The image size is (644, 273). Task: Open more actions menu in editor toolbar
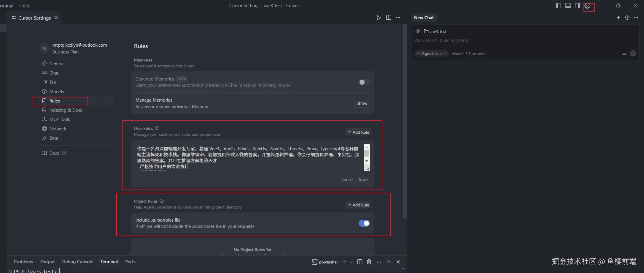pos(398,18)
